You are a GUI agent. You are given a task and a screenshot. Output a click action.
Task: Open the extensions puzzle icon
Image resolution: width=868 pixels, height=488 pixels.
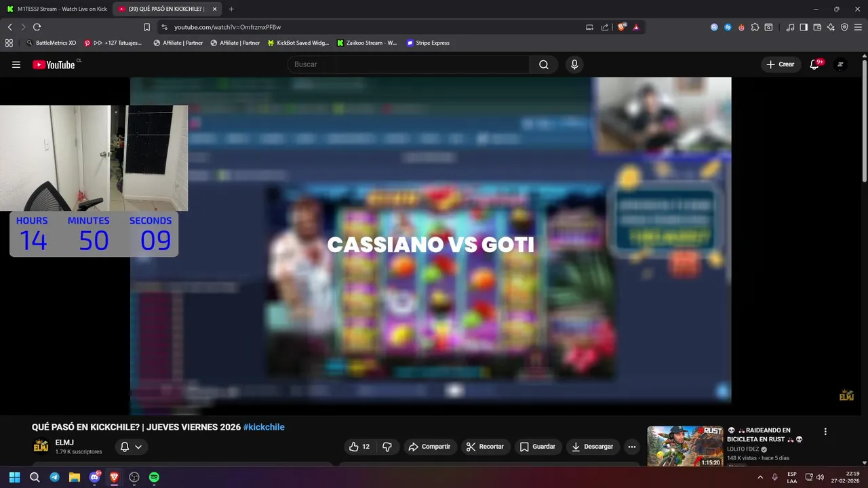click(755, 27)
